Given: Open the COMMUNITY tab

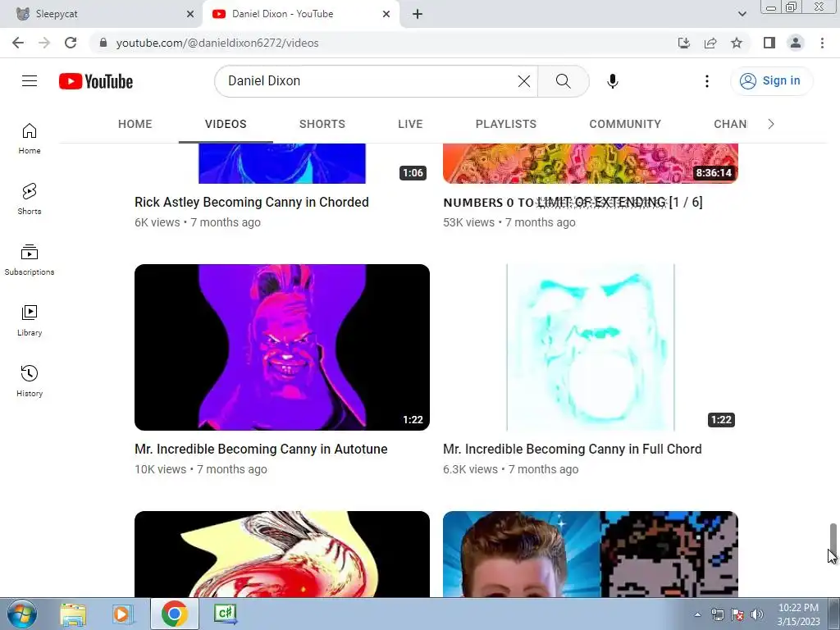Looking at the screenshot, I should click(x=625, y=125).
